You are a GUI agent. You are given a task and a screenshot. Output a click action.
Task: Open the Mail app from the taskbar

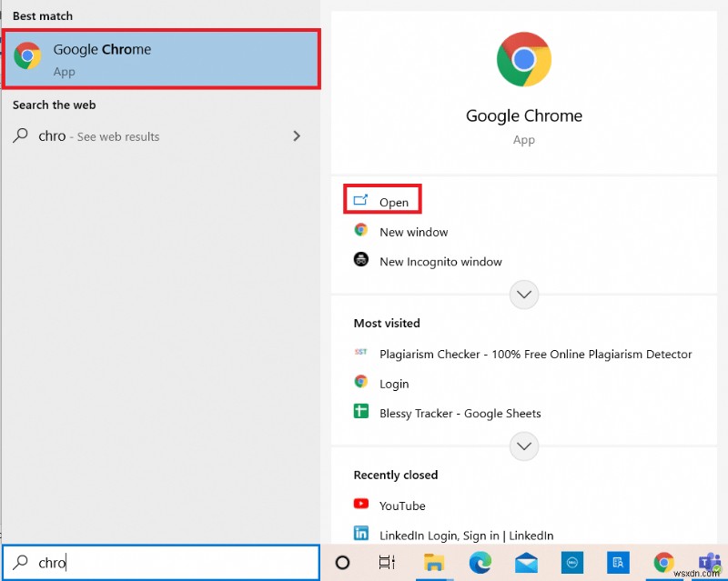point(526,564)
